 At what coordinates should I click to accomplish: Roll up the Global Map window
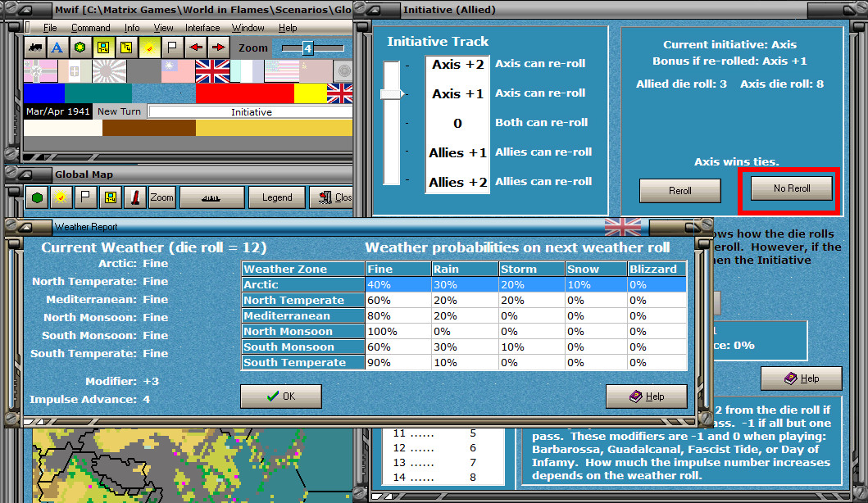26,174
